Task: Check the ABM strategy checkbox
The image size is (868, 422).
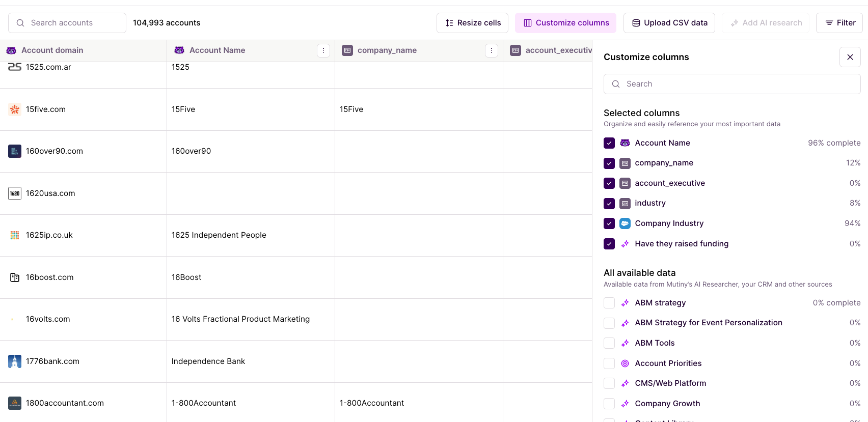Action: point(609,303)
